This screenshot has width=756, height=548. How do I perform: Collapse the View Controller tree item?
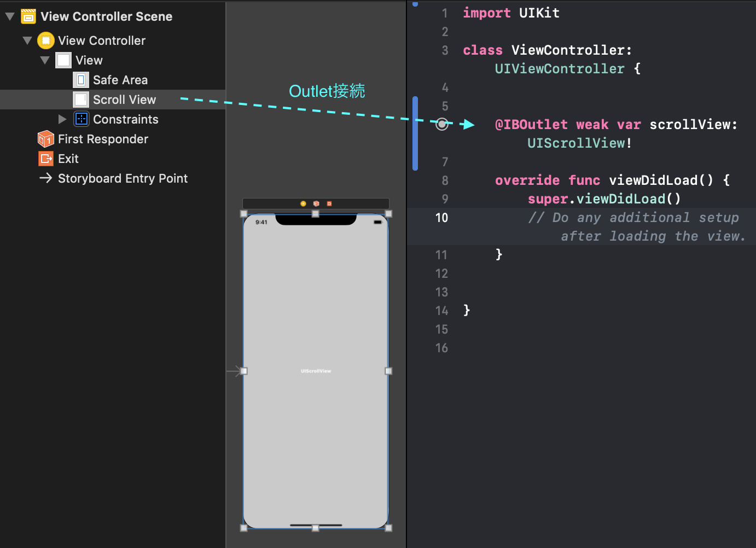pyautogui.click(x=26, y=40)
